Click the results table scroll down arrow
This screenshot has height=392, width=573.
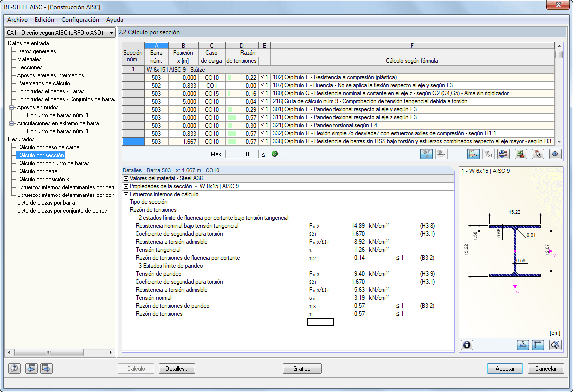[559, 142]
